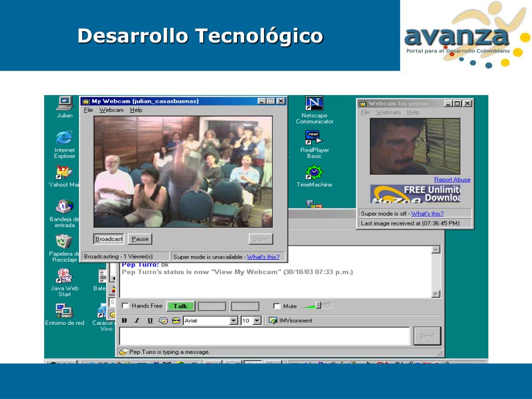Click the Broadcast button

click(x=109, y=239)
